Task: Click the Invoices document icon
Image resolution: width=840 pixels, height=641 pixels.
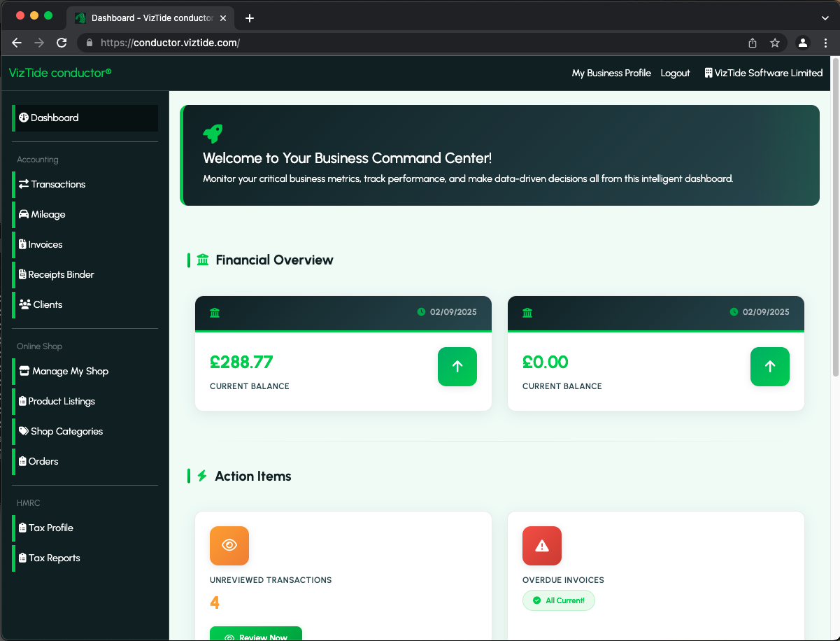Action: (x=22, y=244)
